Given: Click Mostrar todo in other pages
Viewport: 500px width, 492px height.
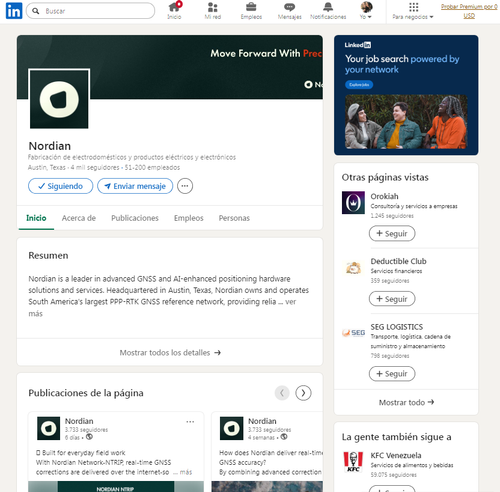Looking at the screenshot, I should (406, 402).
